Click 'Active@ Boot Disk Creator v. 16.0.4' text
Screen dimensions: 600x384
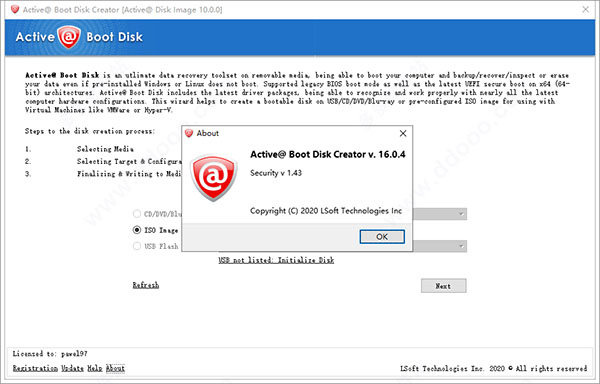tap(328, 154)
